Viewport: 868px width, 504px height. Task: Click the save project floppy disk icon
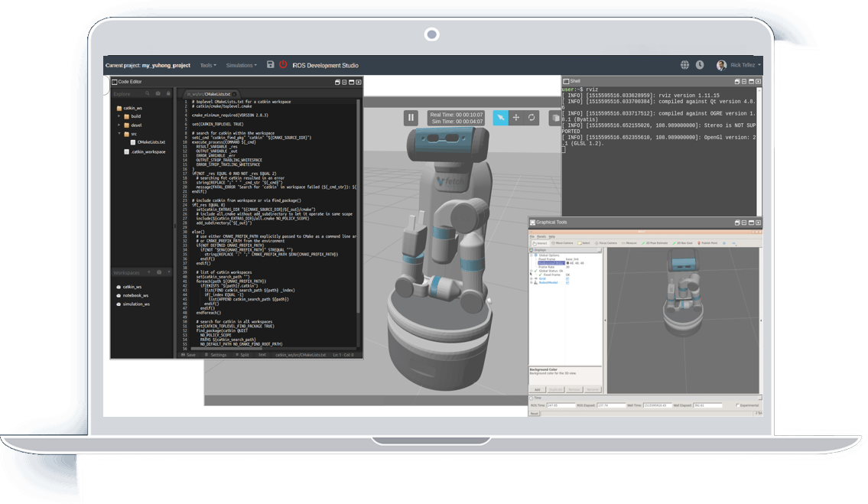(270, 64)
